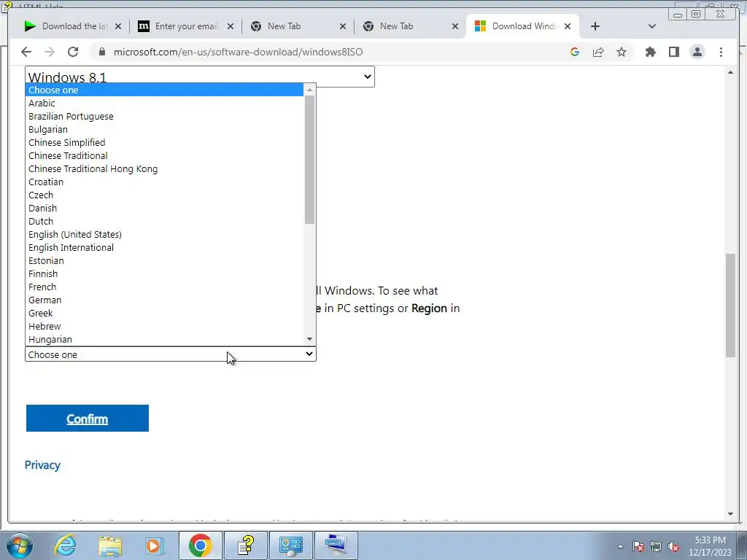
Task: Switch to the first New Tab
Action: (x=298, y=26)
